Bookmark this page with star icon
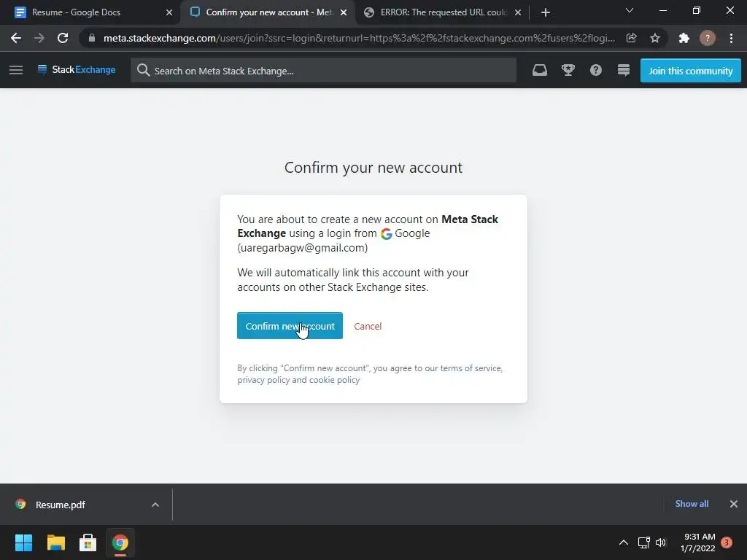 (x=655, y=38)
